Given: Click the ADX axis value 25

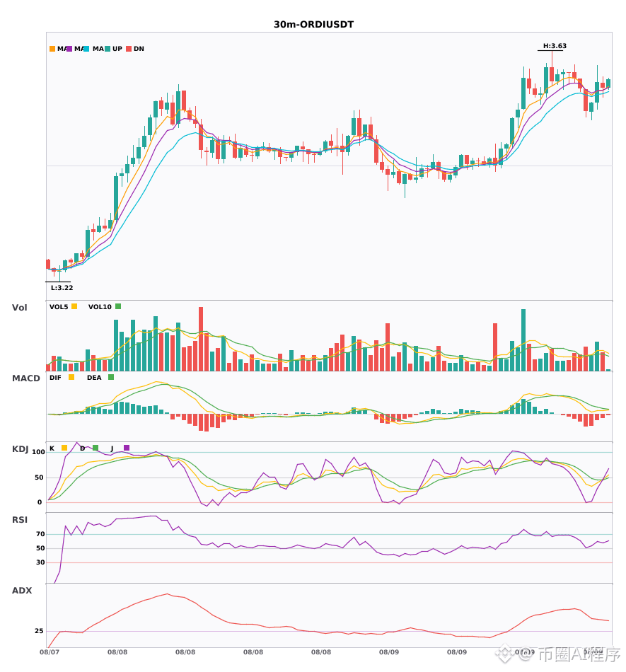Looking at the screenshot, I should point(39,631).
